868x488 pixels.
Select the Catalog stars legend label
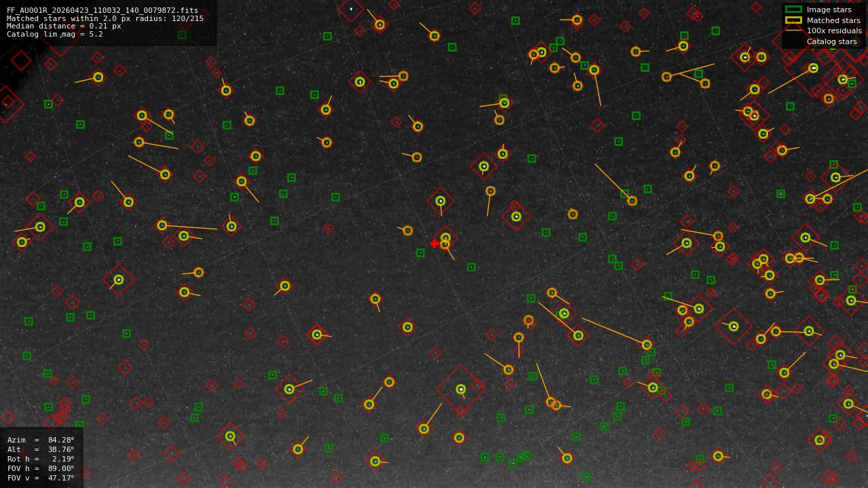point(831,41)
